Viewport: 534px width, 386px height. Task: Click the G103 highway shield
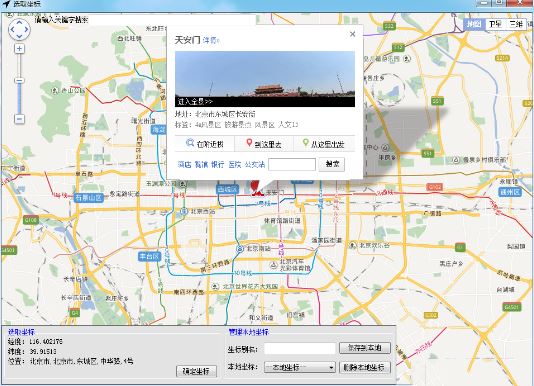click(434, 187)
